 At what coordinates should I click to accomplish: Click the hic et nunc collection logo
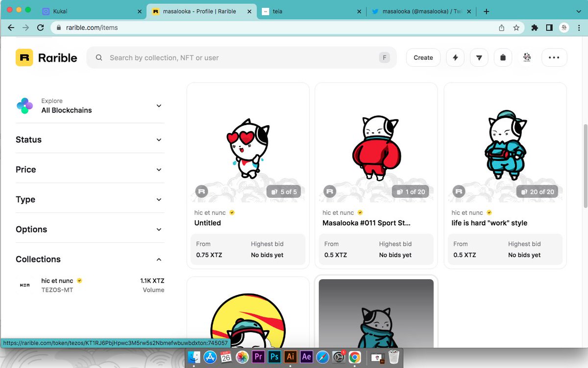click(24, 285)
